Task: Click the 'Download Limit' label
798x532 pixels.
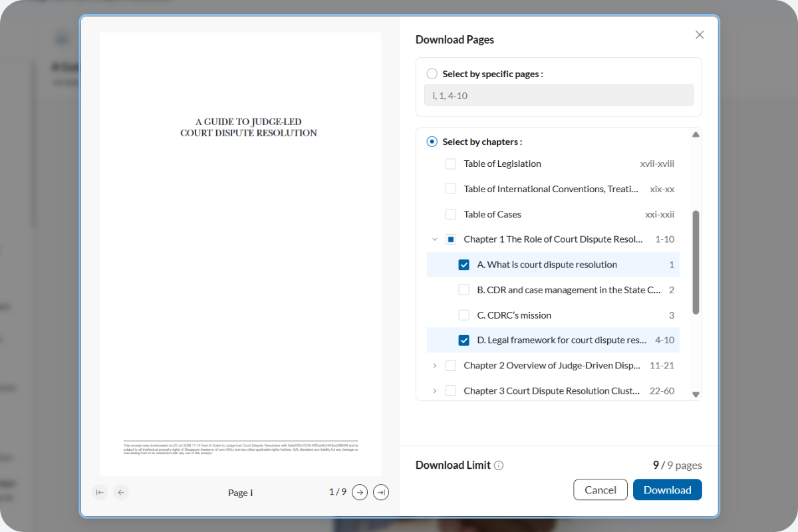Action: point(453,465)
